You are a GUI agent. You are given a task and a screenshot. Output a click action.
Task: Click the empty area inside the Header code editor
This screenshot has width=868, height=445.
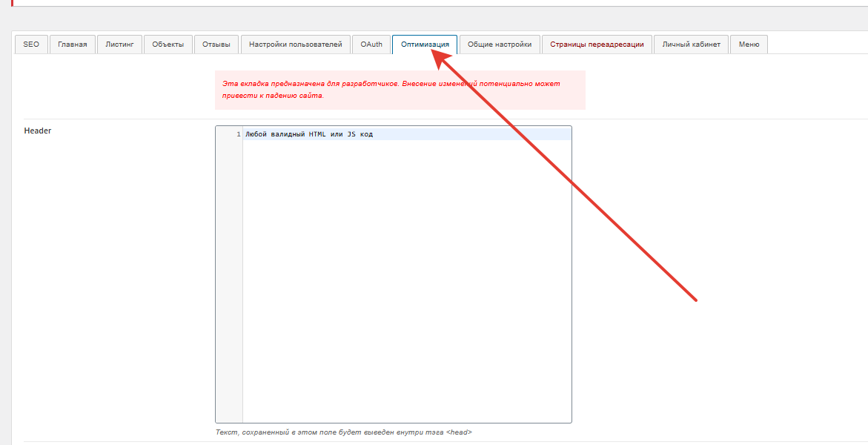tap(406, 282)
